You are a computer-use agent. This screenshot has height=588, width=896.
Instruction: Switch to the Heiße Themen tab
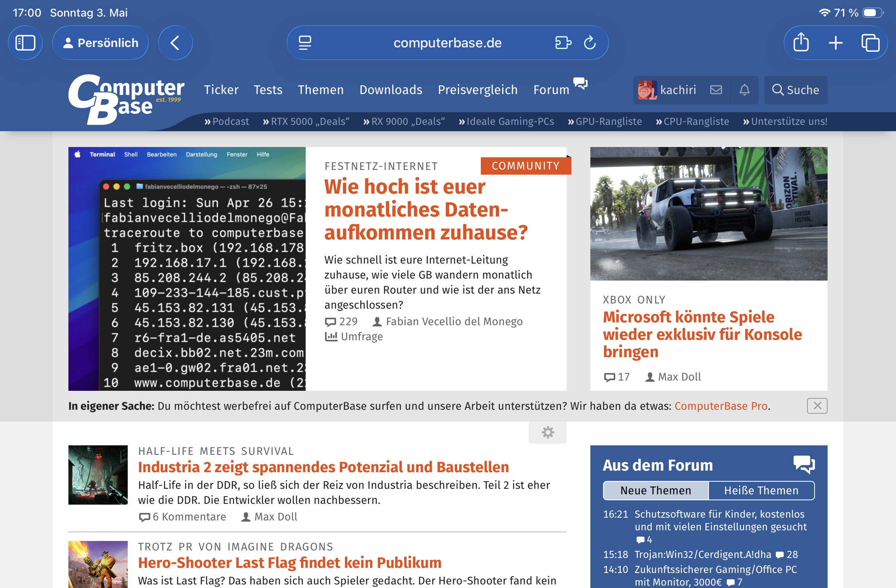[762, 490]
